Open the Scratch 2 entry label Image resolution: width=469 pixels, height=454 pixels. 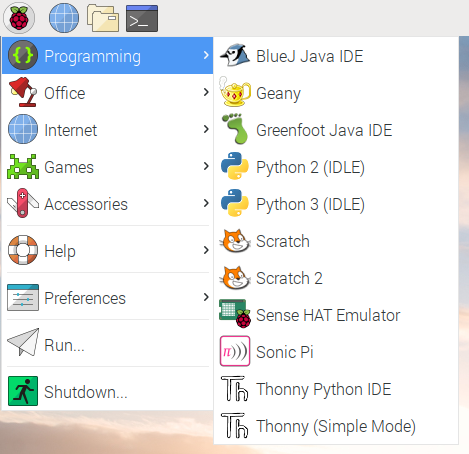289,278
